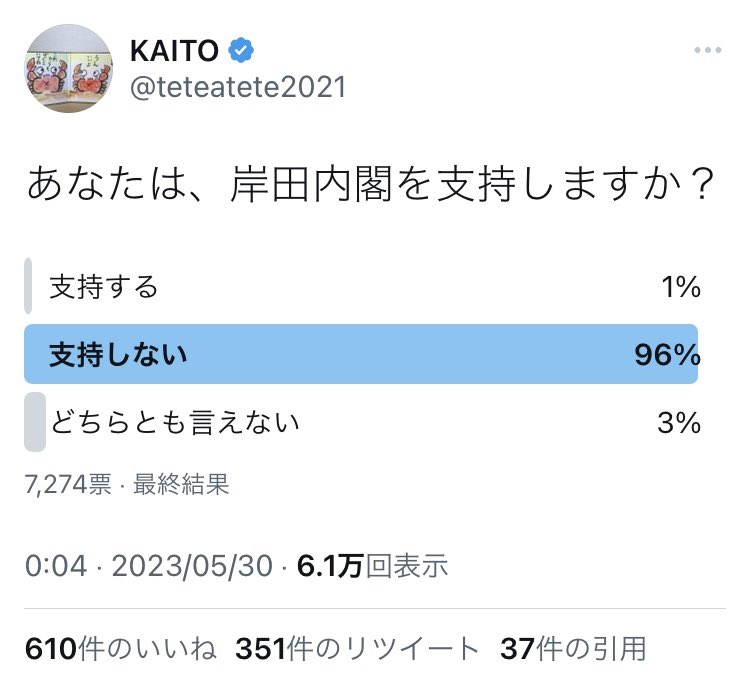Screen dimensions: 750x675
Task: Click the 1% result percentage
Action: 681,287
